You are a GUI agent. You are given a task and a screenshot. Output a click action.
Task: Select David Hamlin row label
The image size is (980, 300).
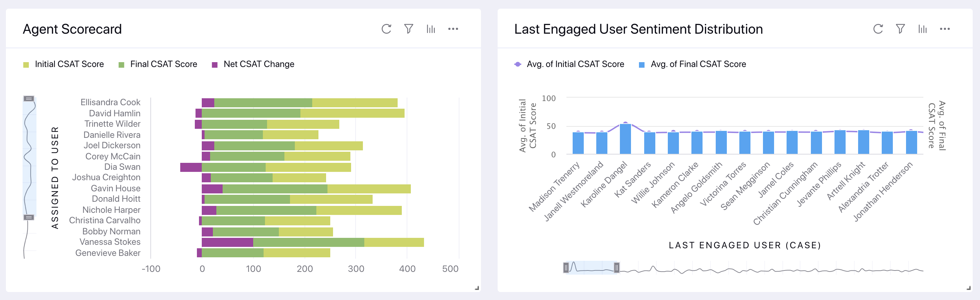pyautogui.click(x=115, y=113)
